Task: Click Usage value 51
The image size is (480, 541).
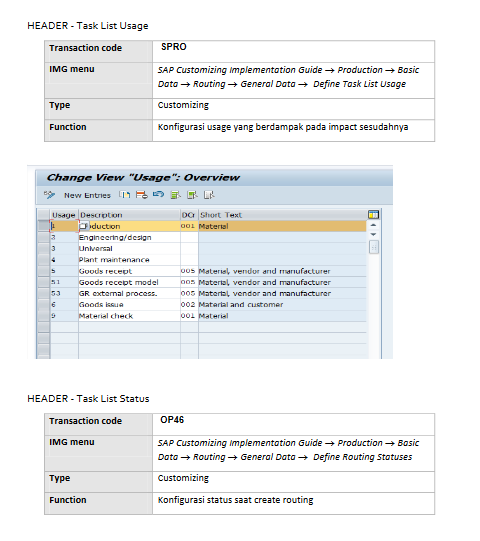Action: (56, 282)
